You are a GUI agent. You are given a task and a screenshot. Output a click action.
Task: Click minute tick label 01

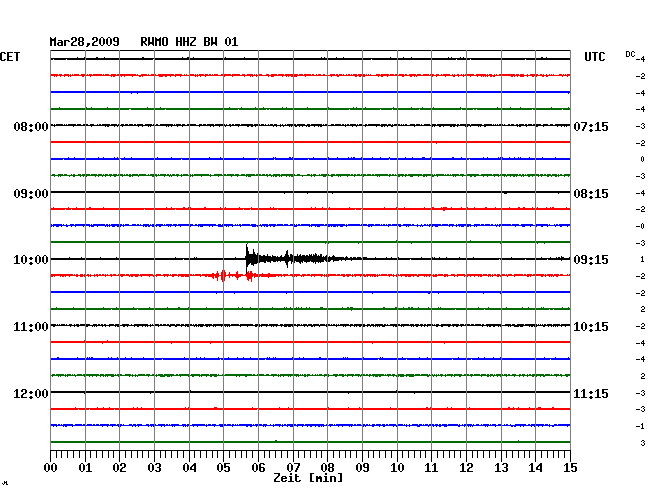coord(85,468)
